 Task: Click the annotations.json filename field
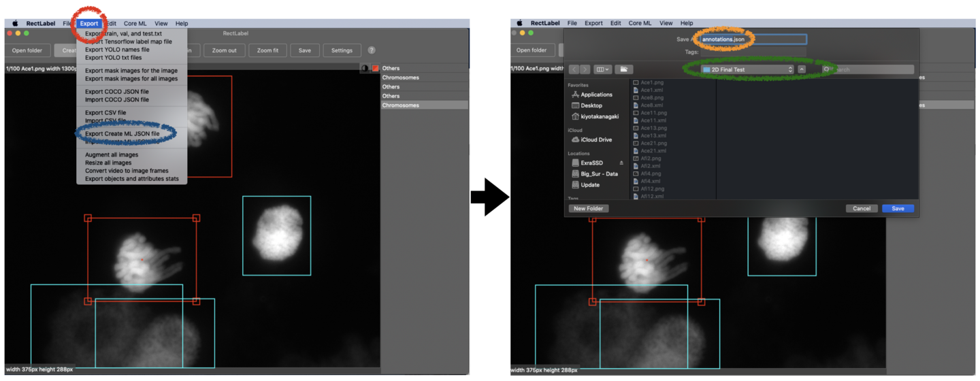[x=752, y=39]
